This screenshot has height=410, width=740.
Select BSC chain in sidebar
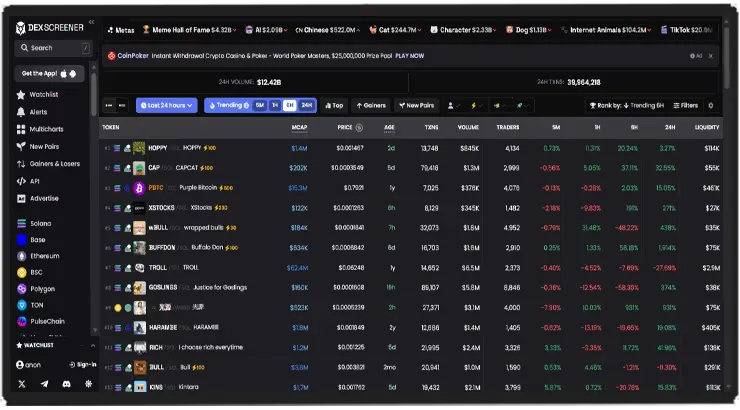point(30,272)
